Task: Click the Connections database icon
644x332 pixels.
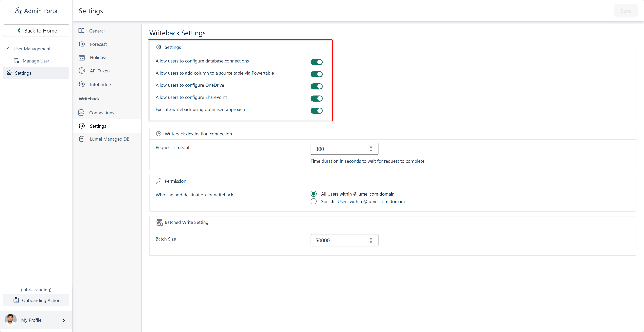Action: click(81, 113)
